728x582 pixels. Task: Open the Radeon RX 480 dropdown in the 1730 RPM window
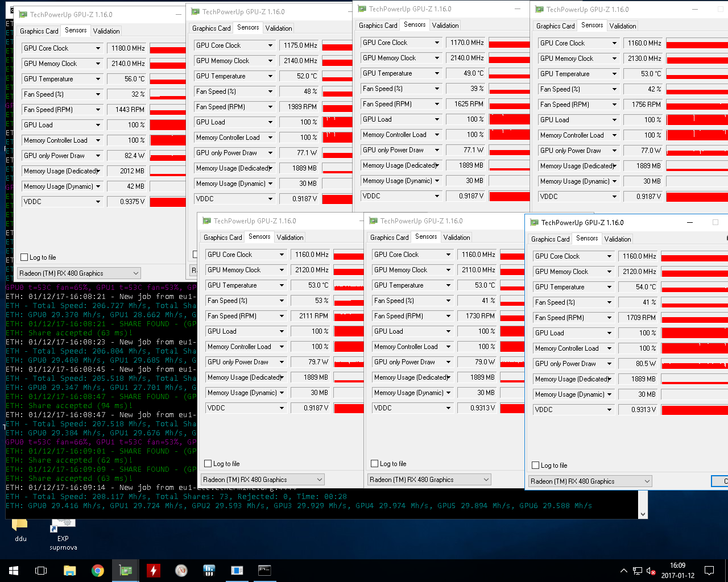coord(429,480)
